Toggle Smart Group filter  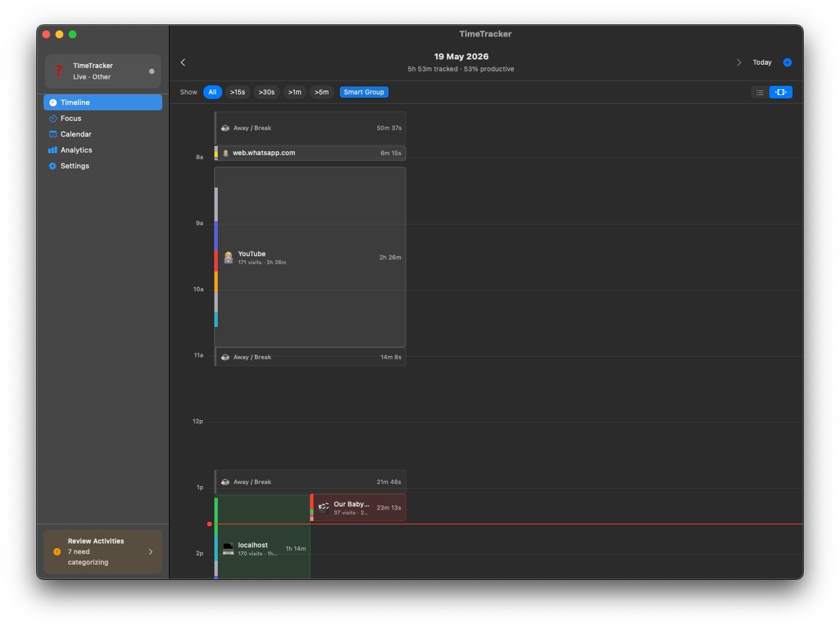[x=364, y=92]
